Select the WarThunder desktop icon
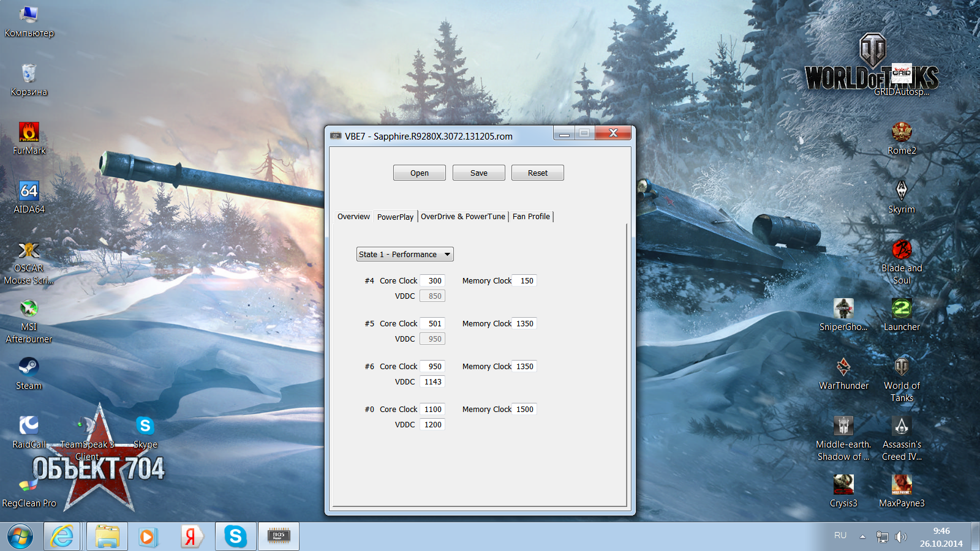The image size is (980, 551). (x=843, y=374)
